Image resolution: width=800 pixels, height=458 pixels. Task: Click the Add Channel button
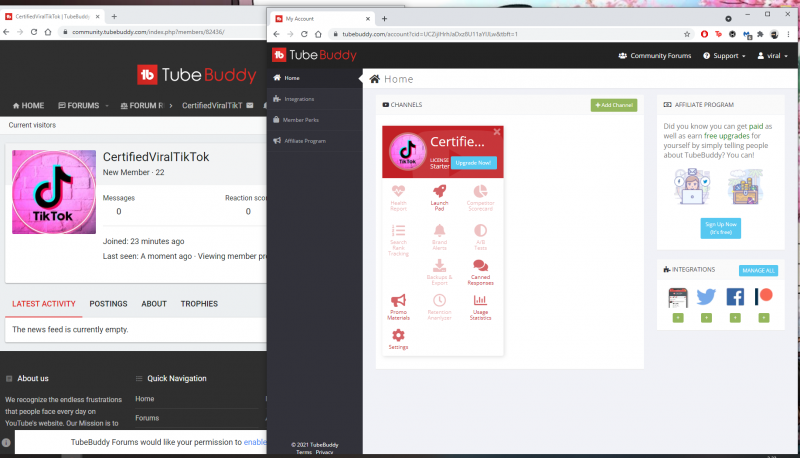coord(613,105)
